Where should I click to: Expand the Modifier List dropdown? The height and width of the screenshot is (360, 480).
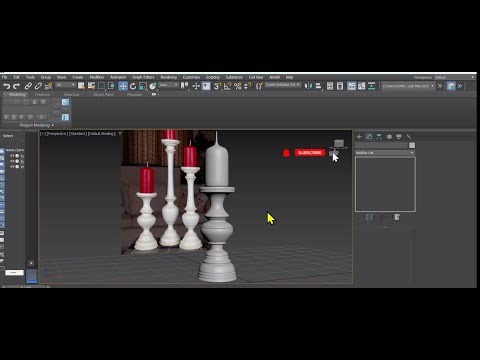[385, 153]
